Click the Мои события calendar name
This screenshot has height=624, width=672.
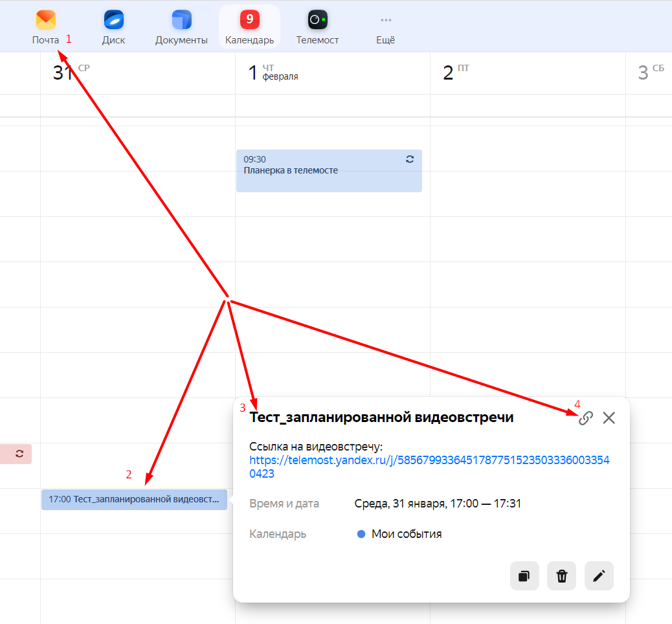pos(407,534)
